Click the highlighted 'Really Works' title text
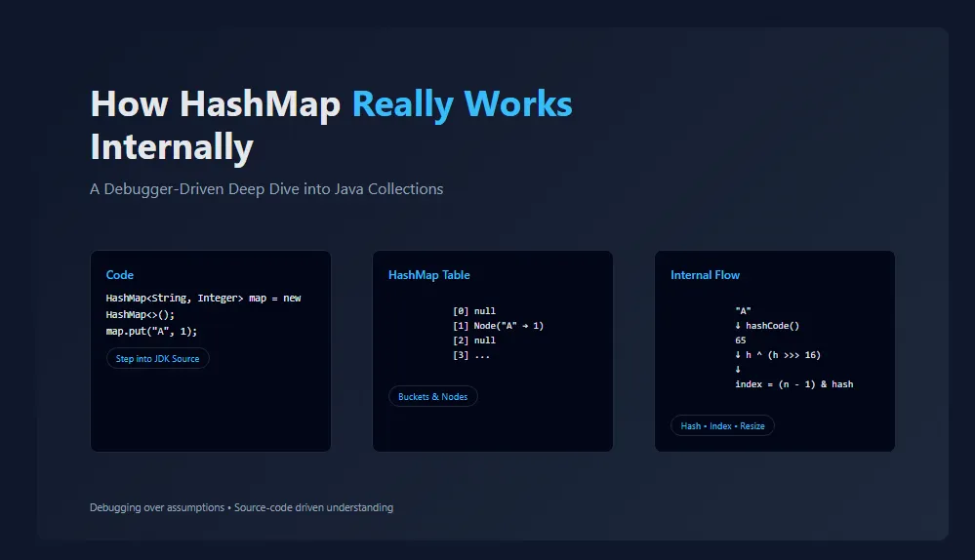Screen dimensions: 975x560 (462, 103)
